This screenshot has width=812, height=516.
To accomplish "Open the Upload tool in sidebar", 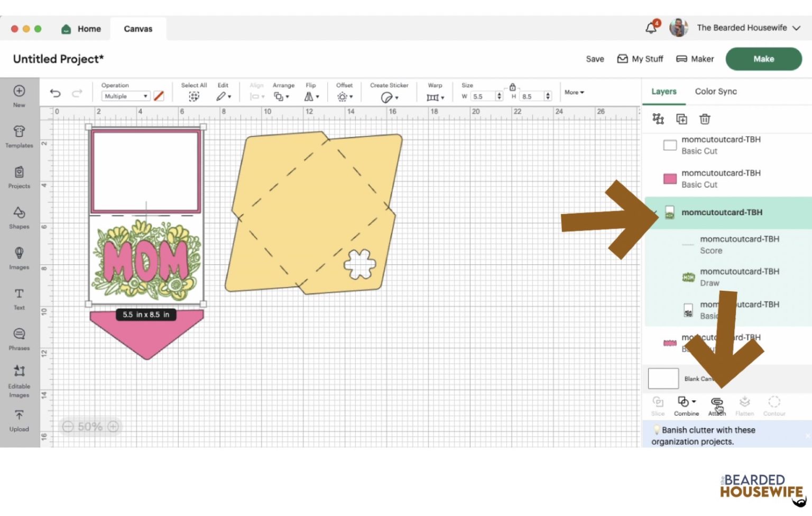I will [19, 420].
